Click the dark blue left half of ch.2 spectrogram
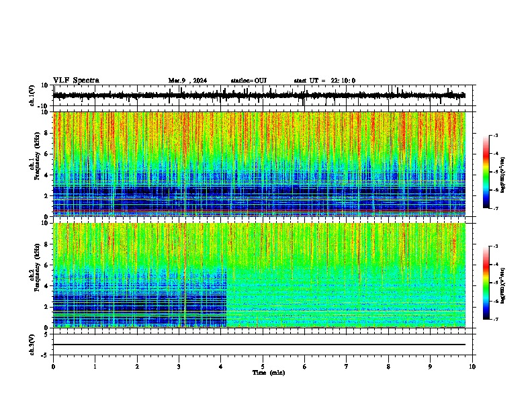This screenshot has width=532, height=411. tap(140, 275)
